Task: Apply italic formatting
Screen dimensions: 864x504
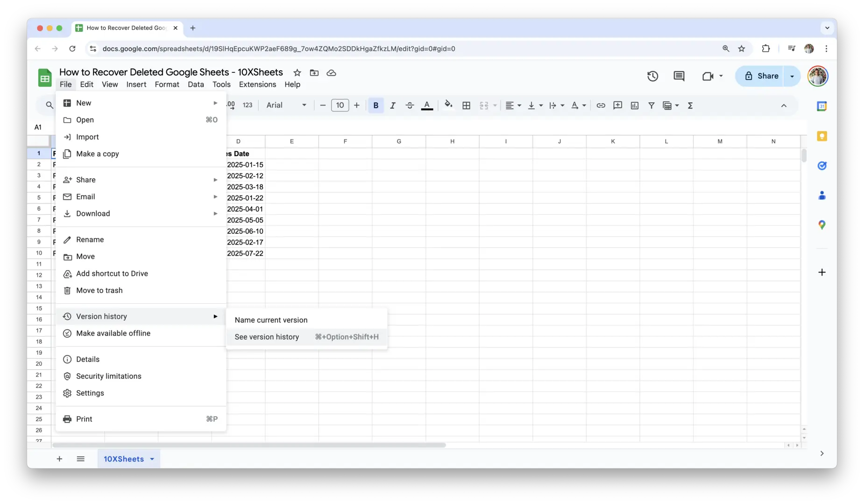Action: click(x=392, y=105)
